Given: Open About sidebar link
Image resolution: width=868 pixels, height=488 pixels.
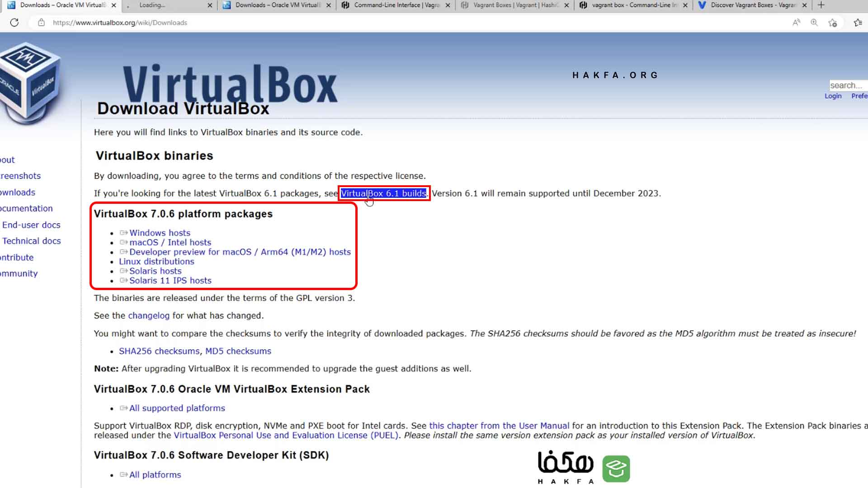Looking at the screenshot, I should 7,160.
